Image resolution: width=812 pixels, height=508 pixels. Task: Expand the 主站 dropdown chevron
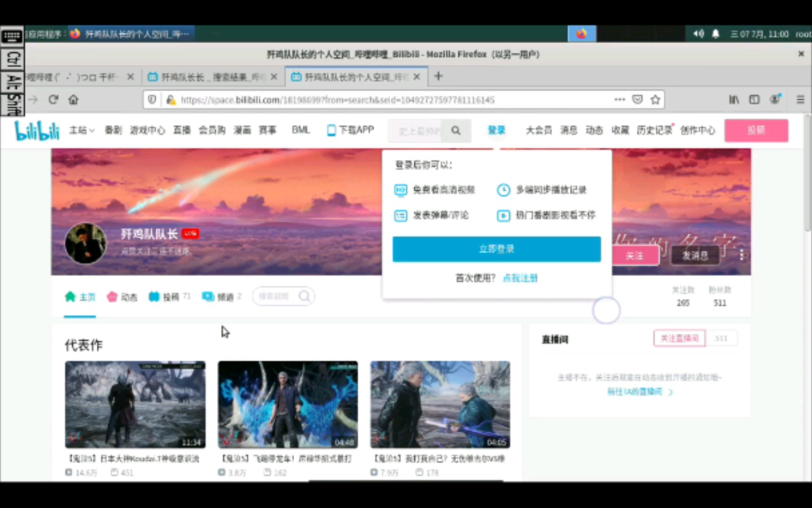91,131
